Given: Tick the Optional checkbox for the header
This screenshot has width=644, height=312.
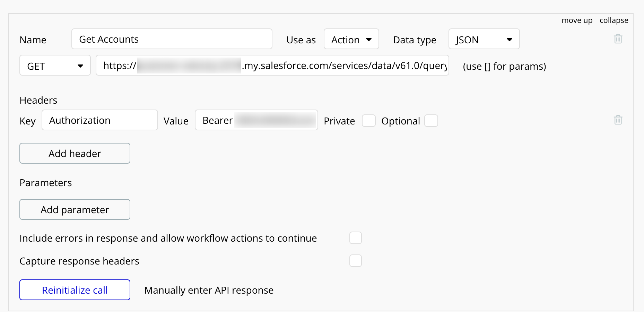Looking at the screenshot, I should pos(431,121).
